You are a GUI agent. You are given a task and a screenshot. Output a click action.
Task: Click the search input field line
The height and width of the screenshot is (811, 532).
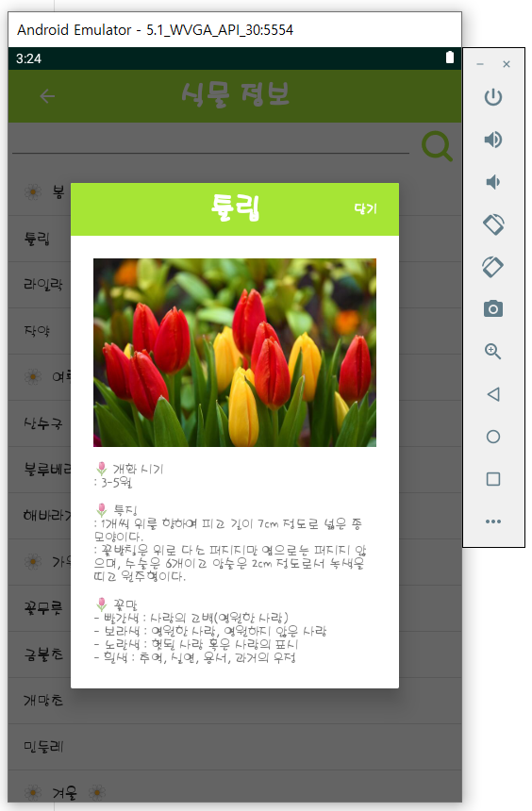point(210,145)
